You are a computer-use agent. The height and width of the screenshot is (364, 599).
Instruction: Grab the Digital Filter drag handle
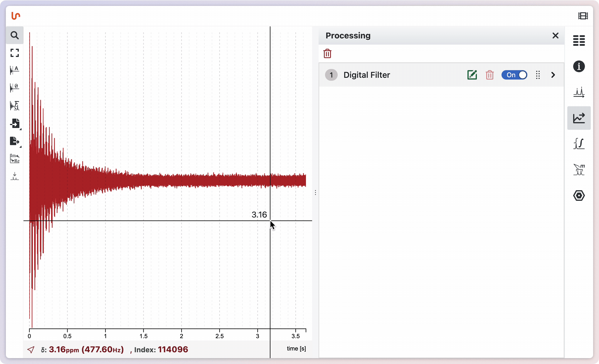point(538,75)
